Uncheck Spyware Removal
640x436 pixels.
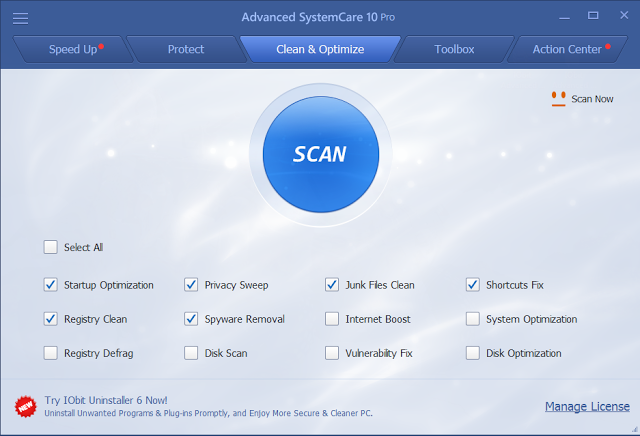(x=191, y=319)
